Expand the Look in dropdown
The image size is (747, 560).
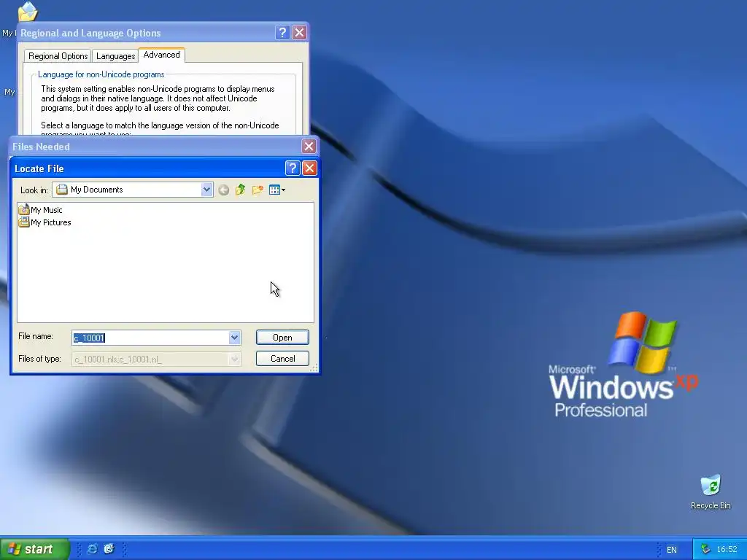tap(206, 190)
